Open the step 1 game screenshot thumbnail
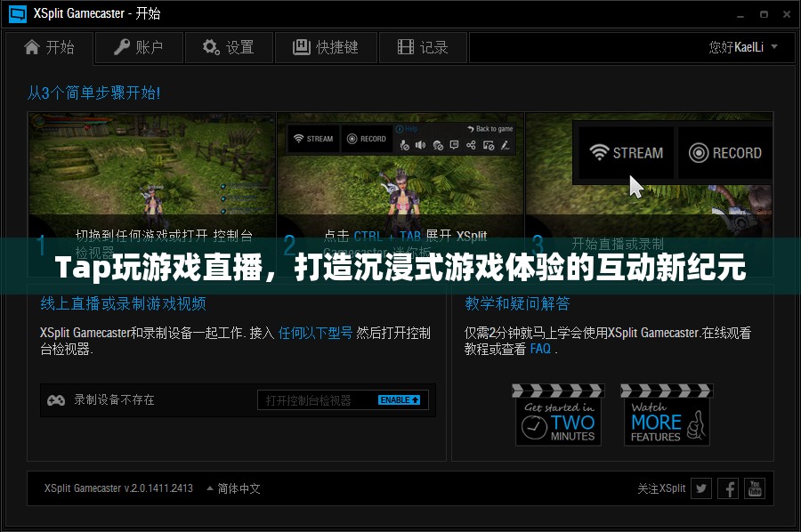 pos(151,175)
